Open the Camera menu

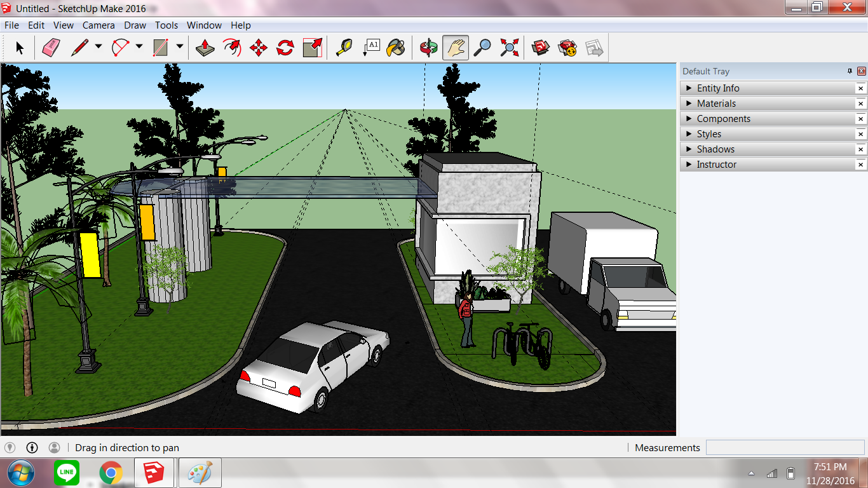tap(98, 25)
